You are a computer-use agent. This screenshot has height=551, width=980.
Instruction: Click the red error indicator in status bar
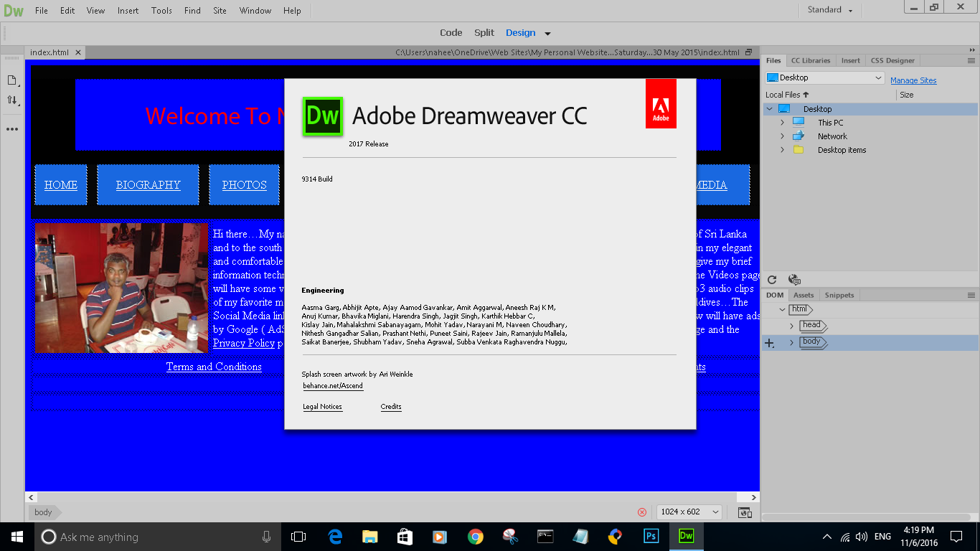[642, 512]
